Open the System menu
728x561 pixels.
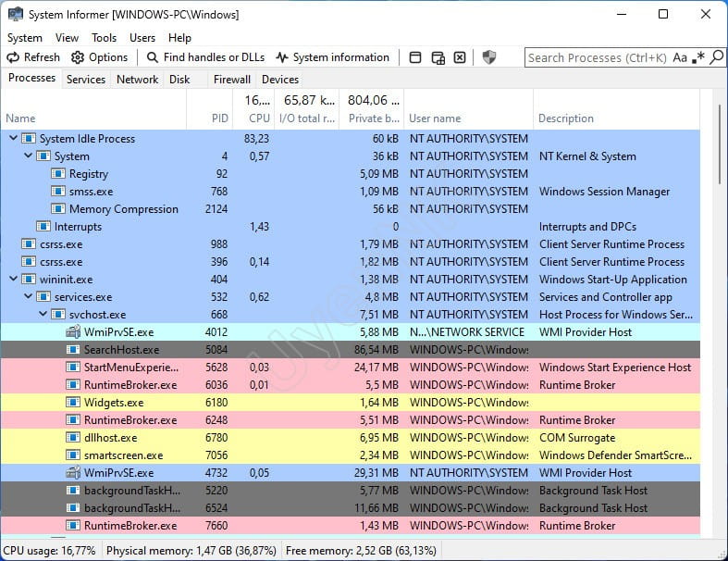pos(25,38)
